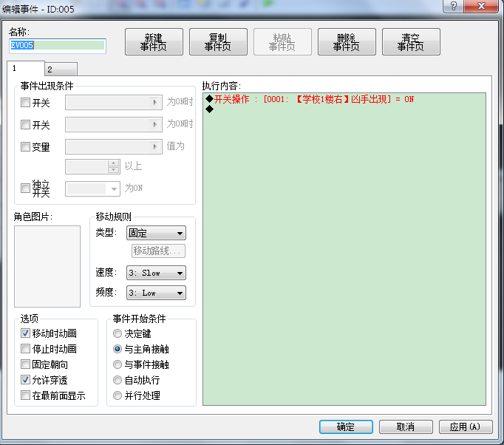Select the 决定键 trigger radio button
The width and height of the screenshot is (504, 445).
118,333
